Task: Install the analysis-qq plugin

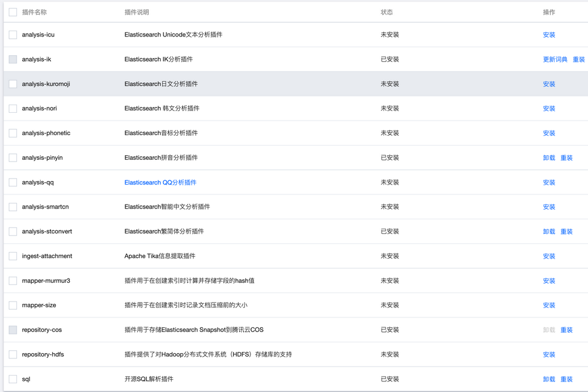Action: (549, 183)
